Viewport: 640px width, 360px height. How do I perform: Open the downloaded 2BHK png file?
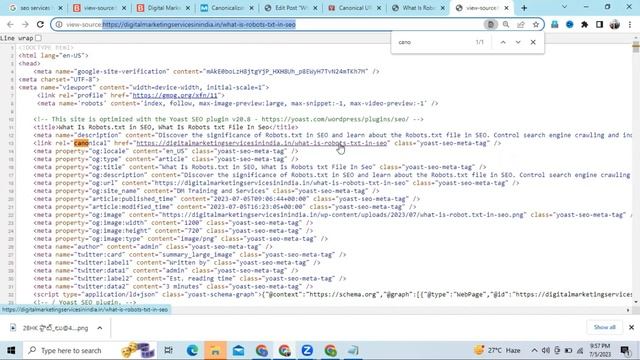(x=49, y=328)
